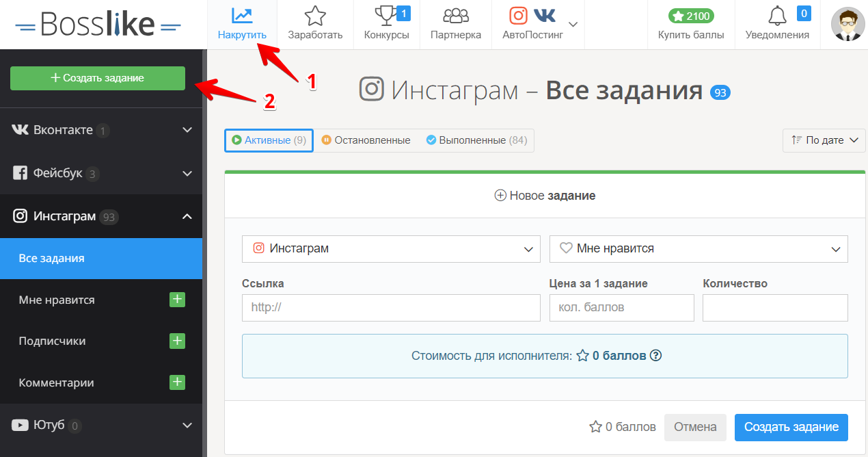
Task: Focus the Количество input field
Action: coord(775,308)
